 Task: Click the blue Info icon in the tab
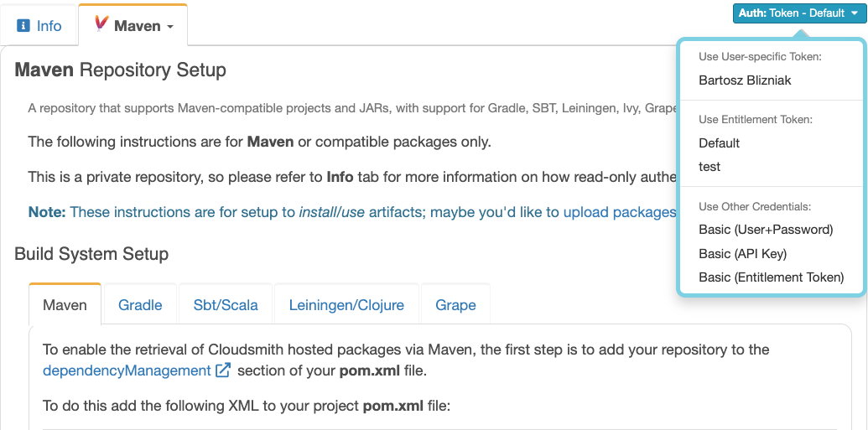pos(23,25)
